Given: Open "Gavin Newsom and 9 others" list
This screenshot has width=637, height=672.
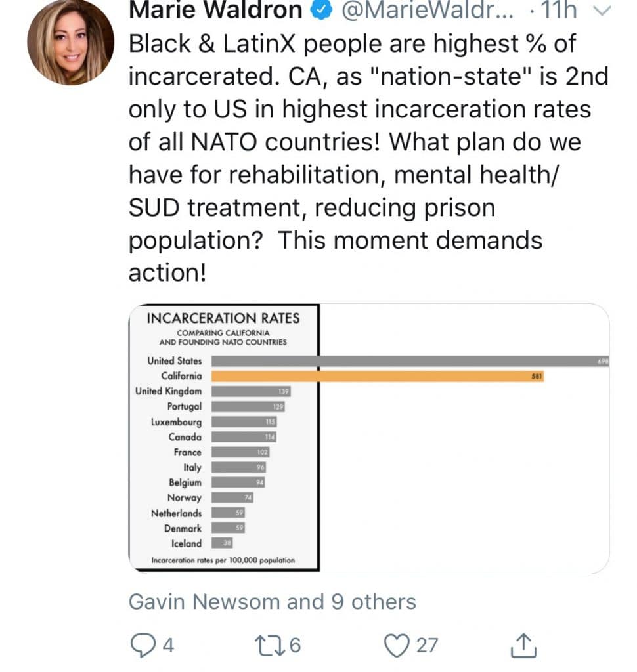Looking at the screenshot, I should point(272,602).
